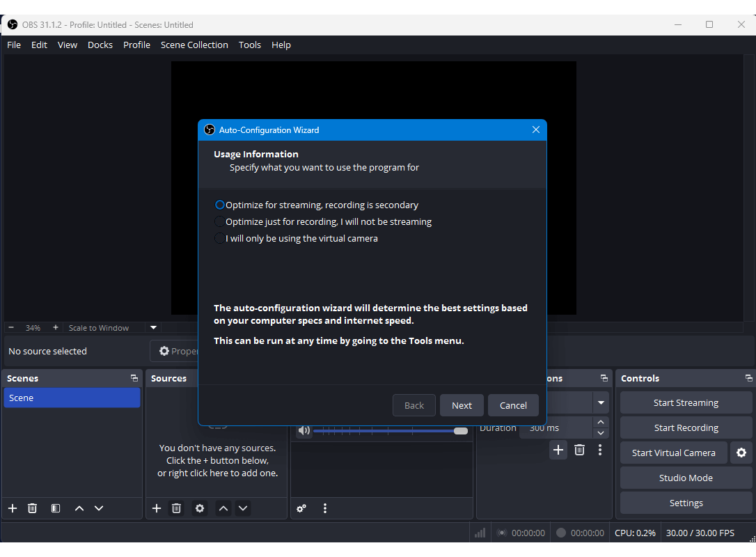
Task: Pop out the Controls dock
Action: point(748,378)
